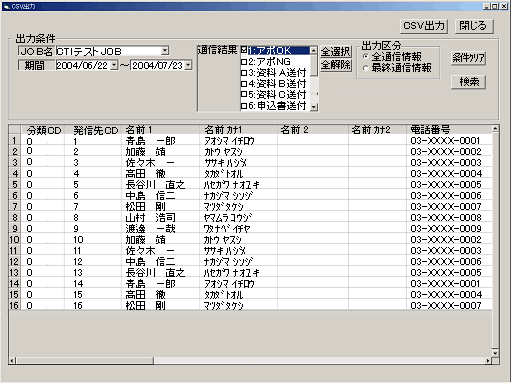Viewport: 511px width, 383px height.
Task: Click kana cell ヤマムラ コウジ in row 8
Action: tap(238, 217)
